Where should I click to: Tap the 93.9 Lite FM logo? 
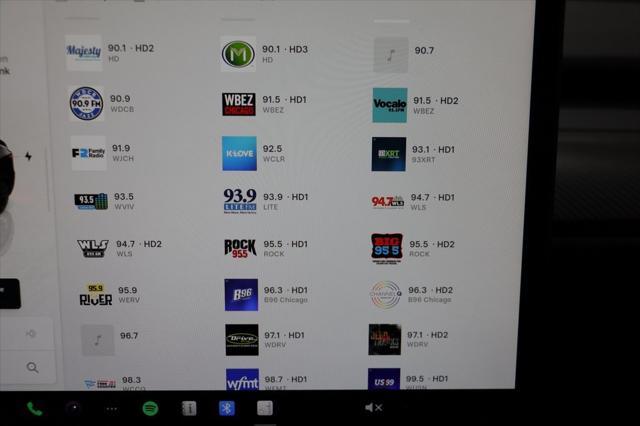[x=240, y=201]
